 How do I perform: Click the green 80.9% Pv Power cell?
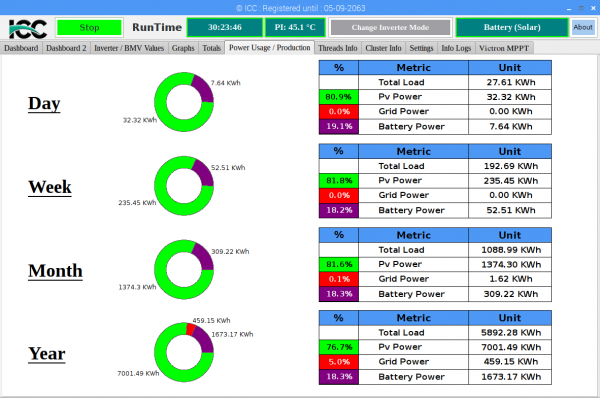click(x=339, y=97)
